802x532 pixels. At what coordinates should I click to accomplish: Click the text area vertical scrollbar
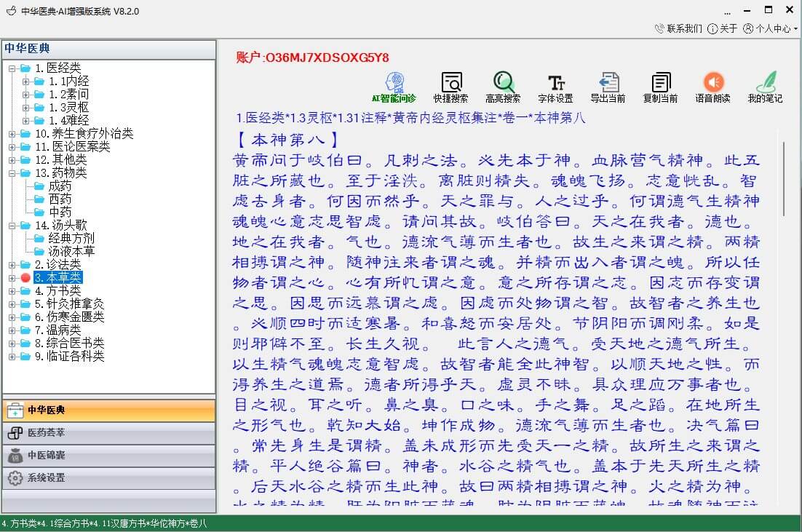tap(784, 179)
